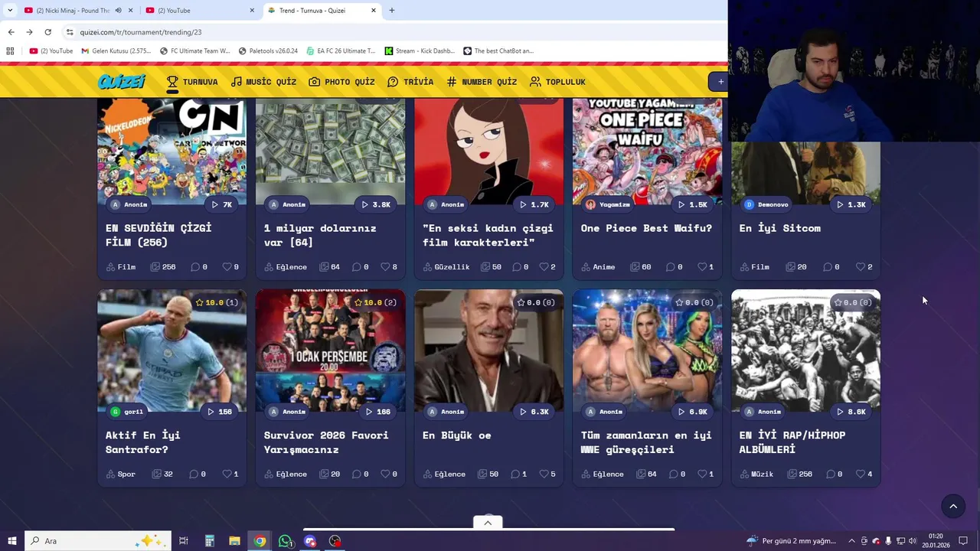This screenshot has height=551, width=980.
Task: Click the Quizei logo
Action: tap(121, 82)
